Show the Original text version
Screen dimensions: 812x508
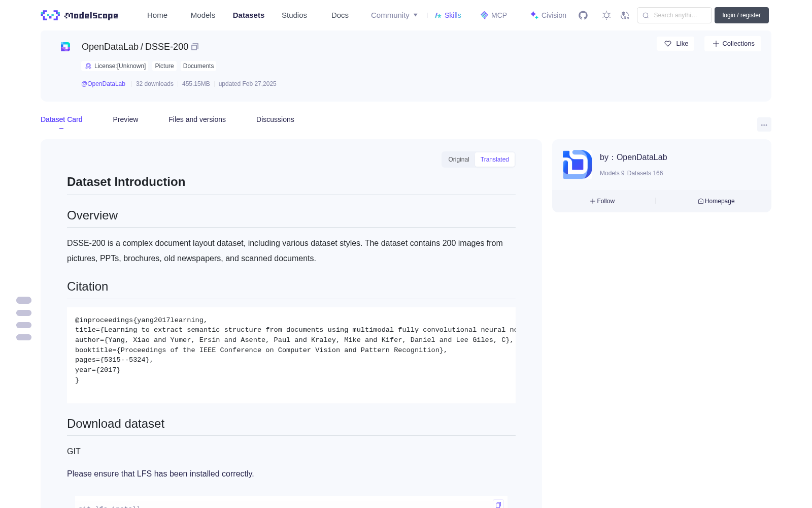point(459,160)
